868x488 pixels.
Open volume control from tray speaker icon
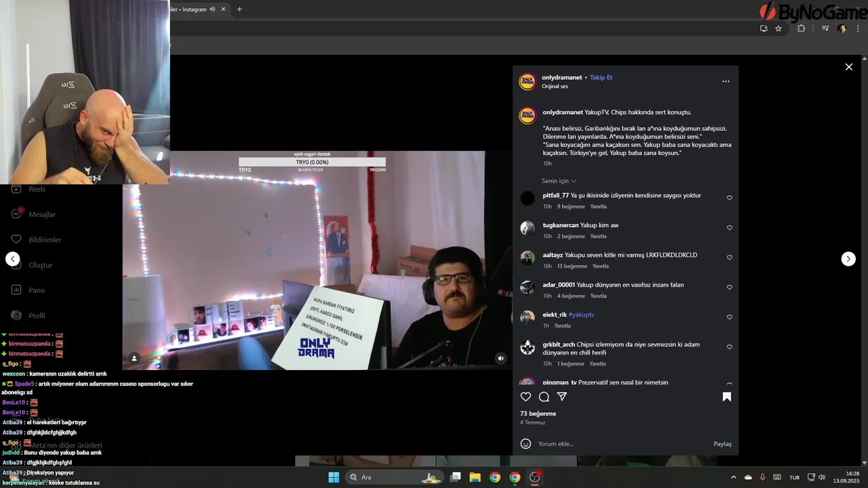point(821,477)
